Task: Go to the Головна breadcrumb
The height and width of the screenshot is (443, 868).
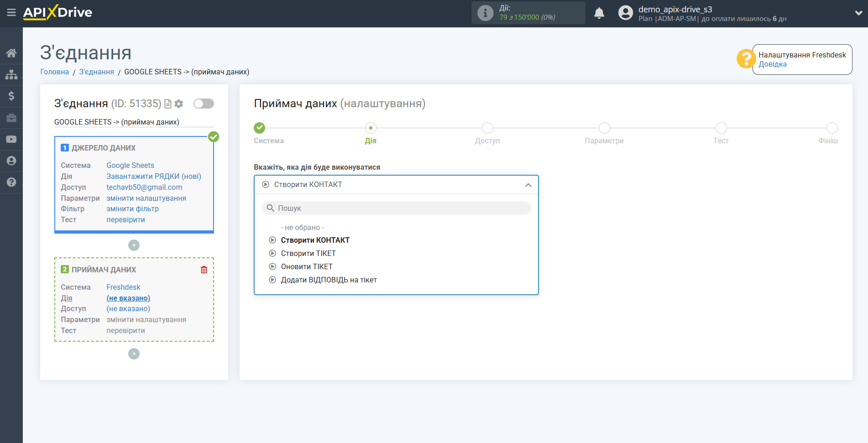Action: pos(55,72)
